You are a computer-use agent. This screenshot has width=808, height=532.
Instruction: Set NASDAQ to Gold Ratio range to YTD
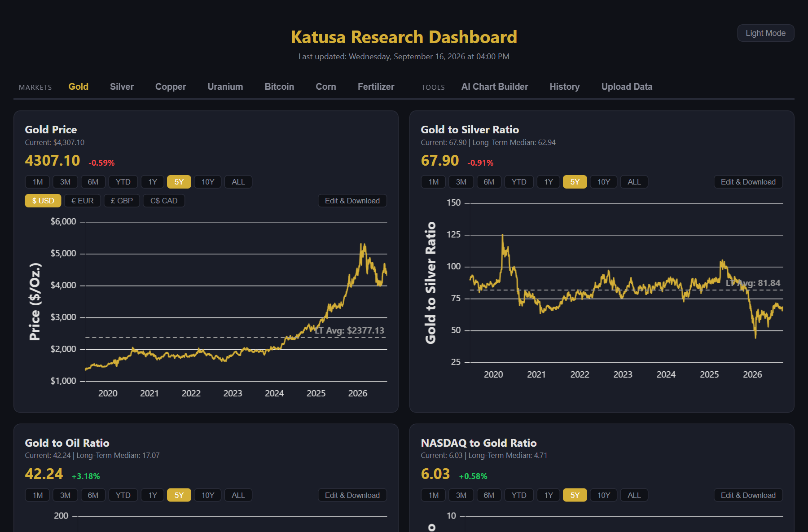click(519, 495)
